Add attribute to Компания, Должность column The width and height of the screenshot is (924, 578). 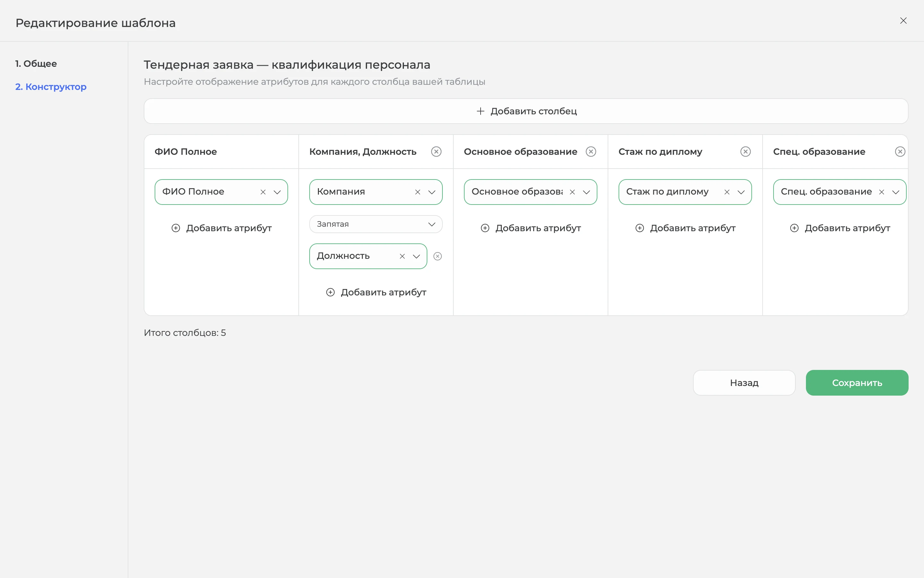pos(376,293)
